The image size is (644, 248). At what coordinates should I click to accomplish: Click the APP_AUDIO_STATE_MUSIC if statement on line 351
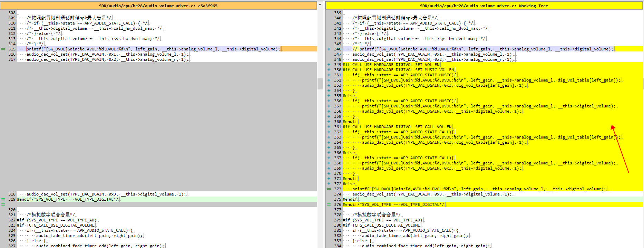click(404, 75)
